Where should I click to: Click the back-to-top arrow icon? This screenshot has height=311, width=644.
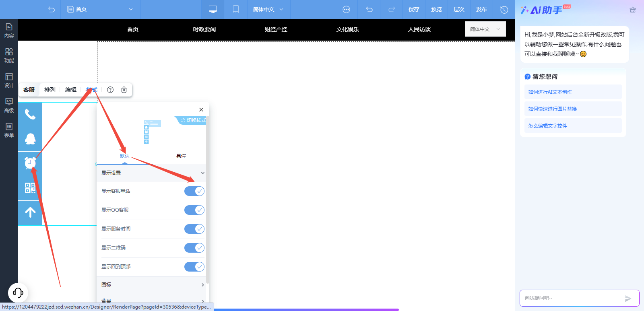tap(30, 213)
